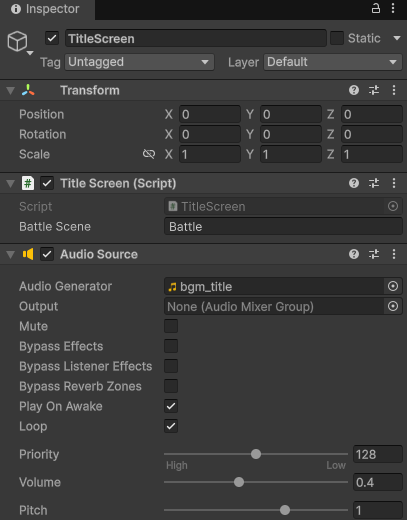Click the Rotation Z field

[372, 134]
